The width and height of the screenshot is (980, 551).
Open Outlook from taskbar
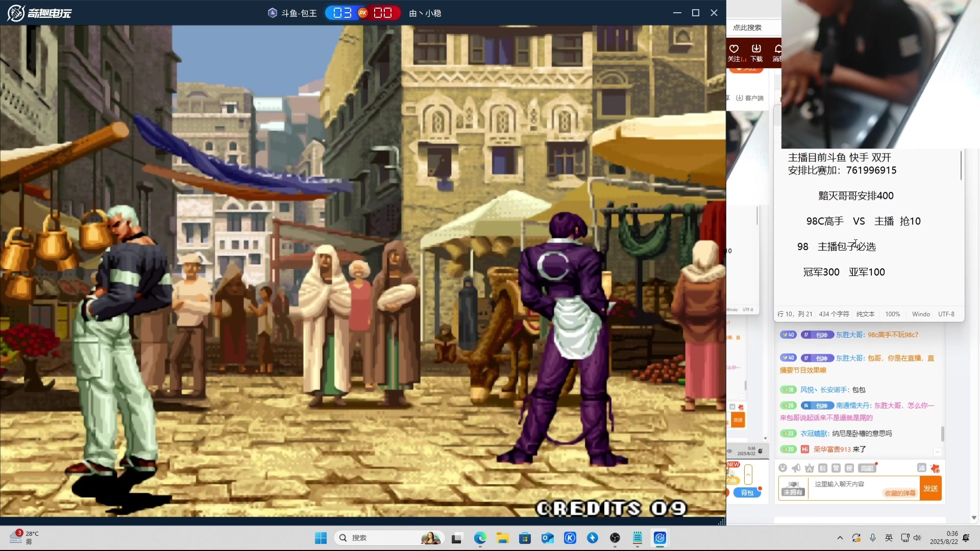(547, 538)
